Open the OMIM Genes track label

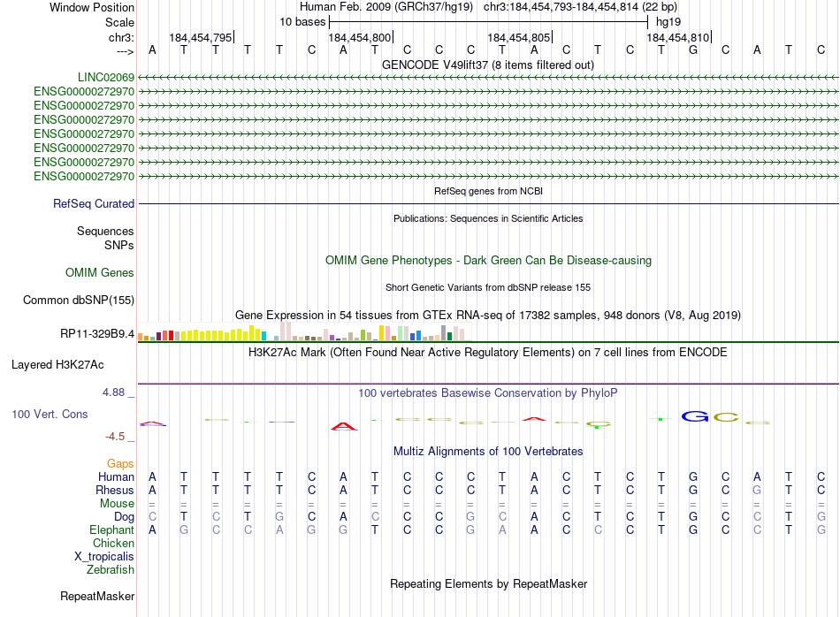[100, 272]
